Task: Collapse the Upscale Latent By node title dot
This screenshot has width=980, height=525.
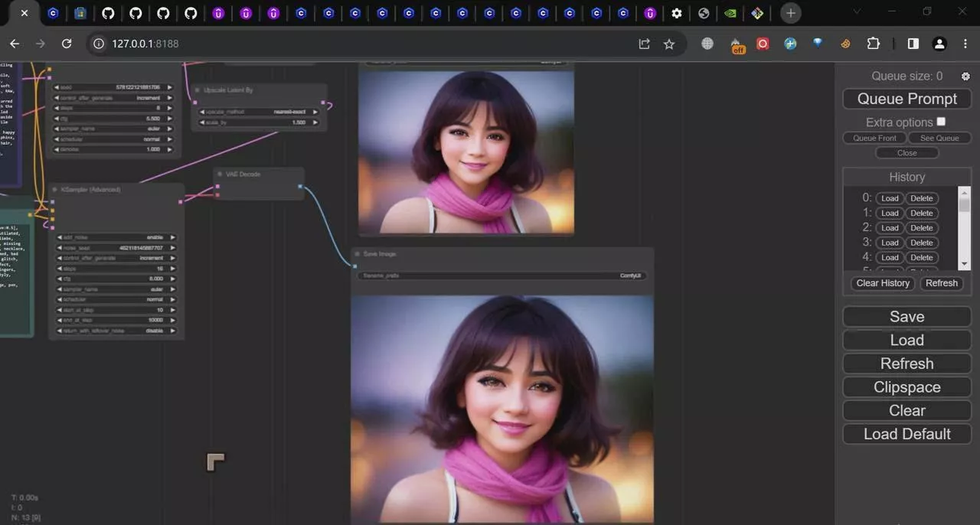Action: 198,90
